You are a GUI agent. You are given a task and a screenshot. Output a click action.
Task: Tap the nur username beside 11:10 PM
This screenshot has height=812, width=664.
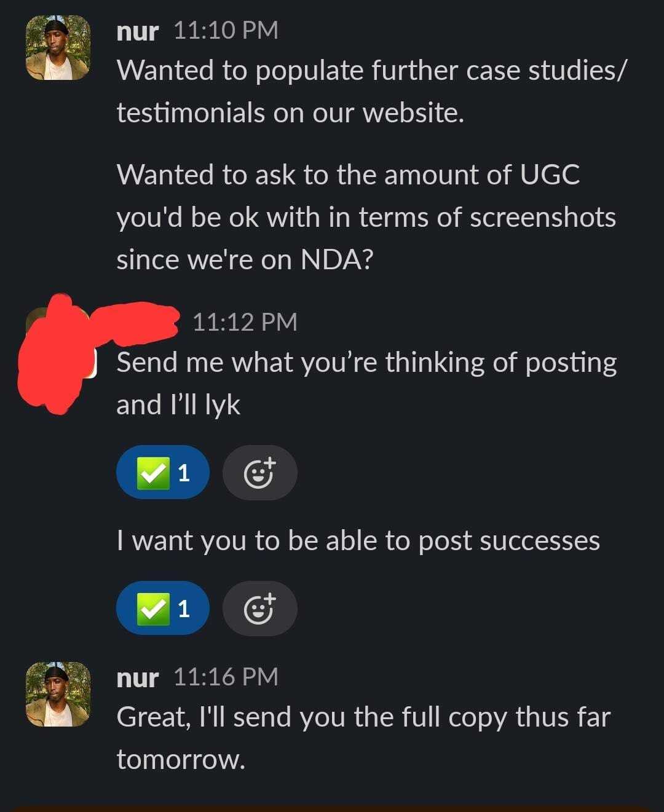(138, 31)
